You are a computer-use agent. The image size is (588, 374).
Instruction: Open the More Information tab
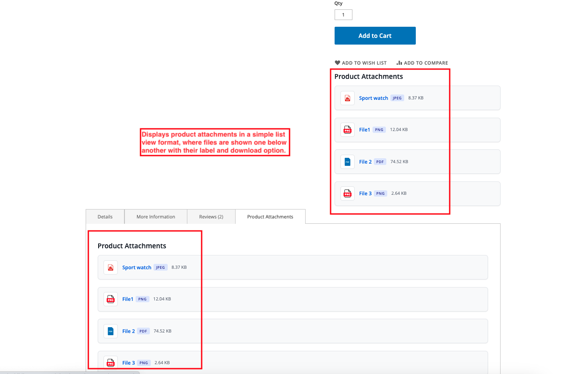click(x=156, y=217)
